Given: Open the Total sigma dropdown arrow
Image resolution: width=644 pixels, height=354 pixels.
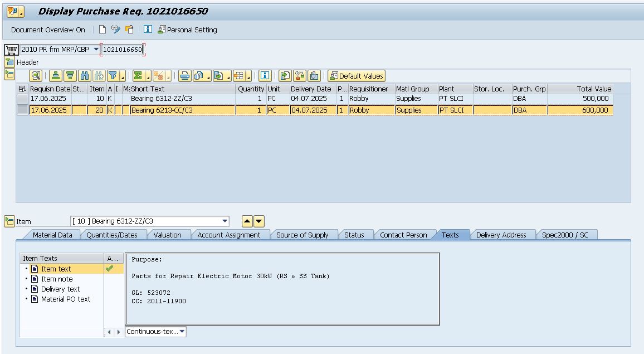Looking at the screenshot, I should (148, 76).
